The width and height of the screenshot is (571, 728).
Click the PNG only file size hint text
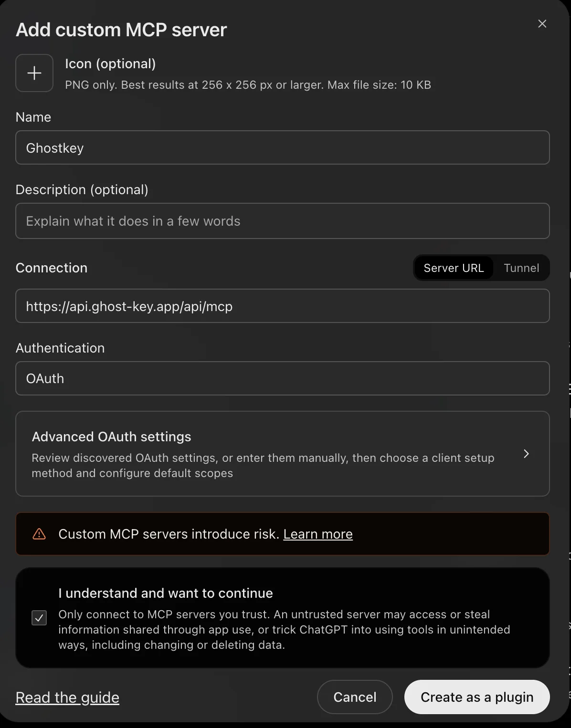tap(248, 85)
